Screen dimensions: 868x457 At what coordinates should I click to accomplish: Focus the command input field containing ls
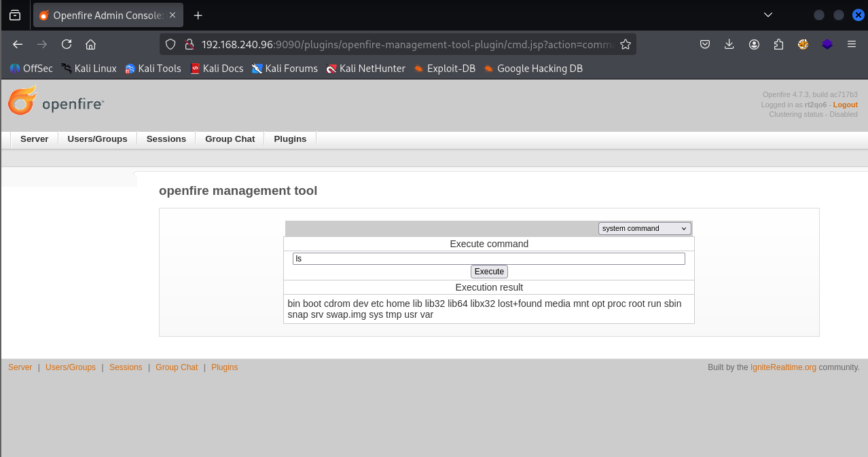click(x=488, y=259)
